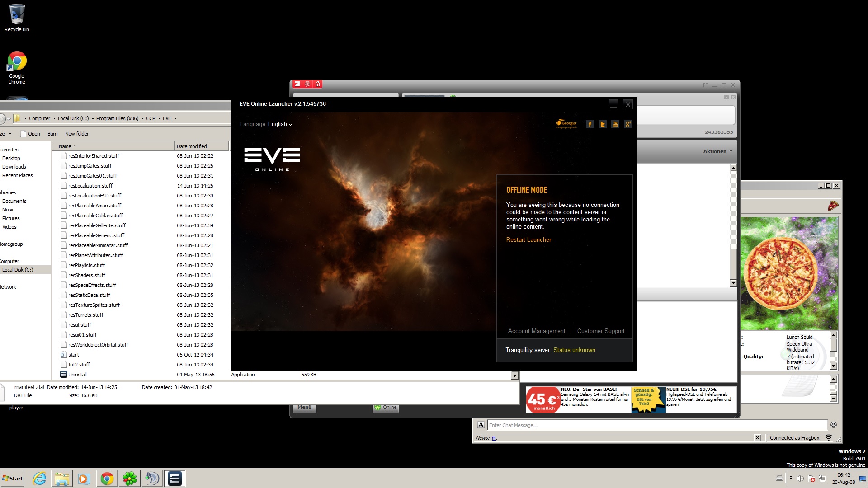Select Downloads in the Favorites sidebar

pyautogui.click(x=14, y=167)
